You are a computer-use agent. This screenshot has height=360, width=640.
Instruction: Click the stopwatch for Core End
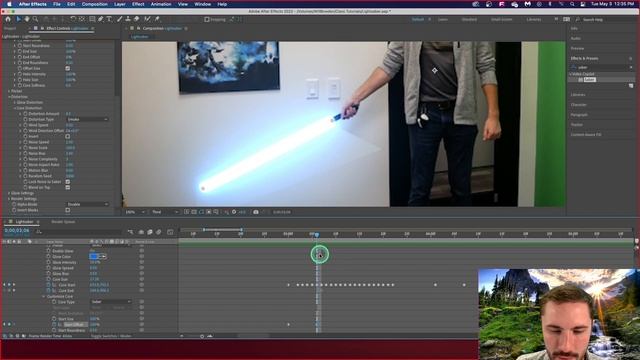(48, 291)
